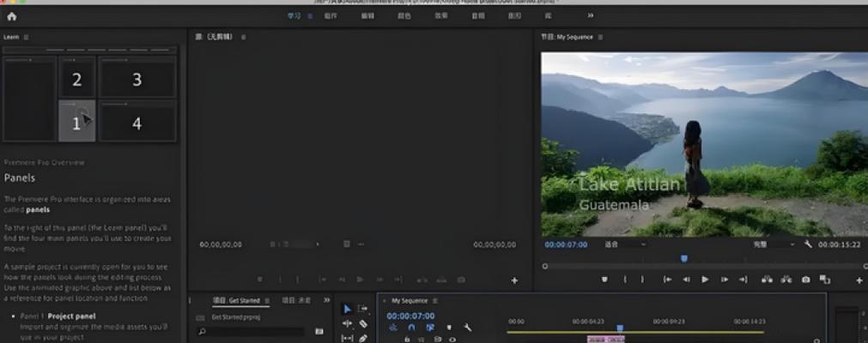The width and height of the screenshot is (868, 343).
Task: Select the Track Select Forward tool
Action: pos(363,309)
